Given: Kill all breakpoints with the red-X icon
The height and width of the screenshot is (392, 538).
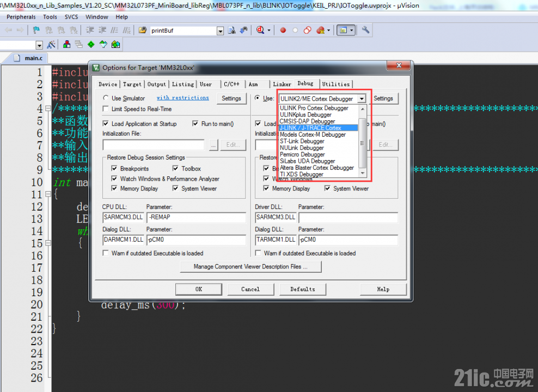Looking at the screenshot, I should 321,30.
